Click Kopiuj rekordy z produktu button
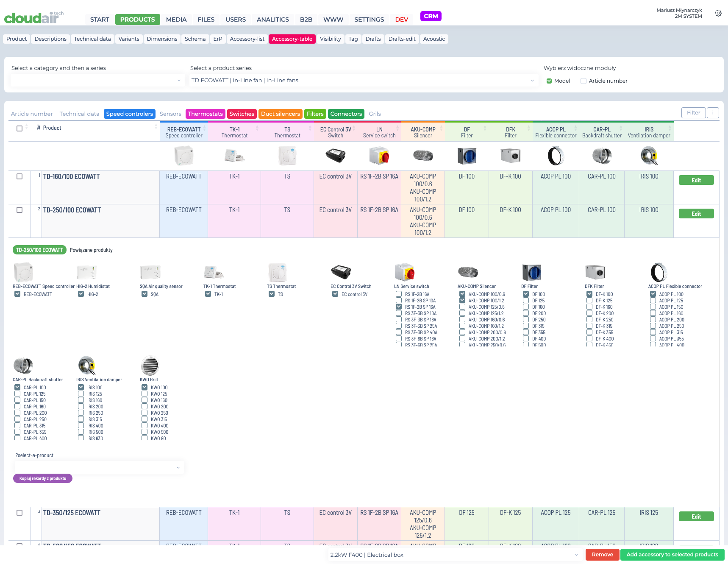The width and height of the screenshot is (728, 564). 43,478
